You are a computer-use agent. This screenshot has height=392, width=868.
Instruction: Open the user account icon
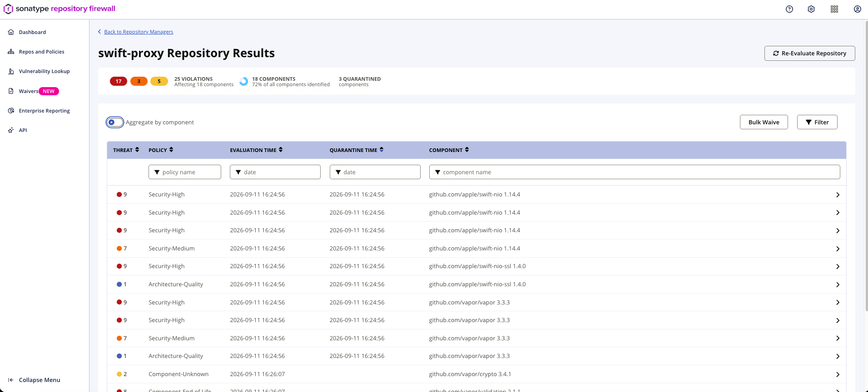(858, 9)
